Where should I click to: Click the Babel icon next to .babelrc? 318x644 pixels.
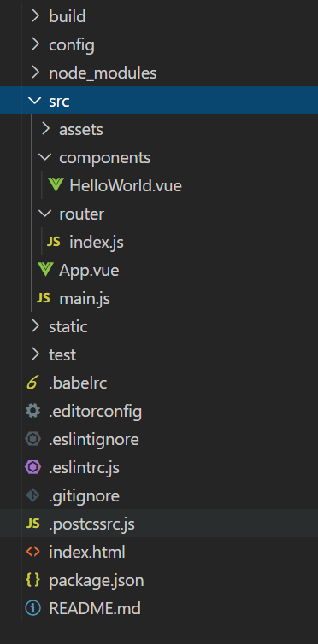(x=32, y=383)
